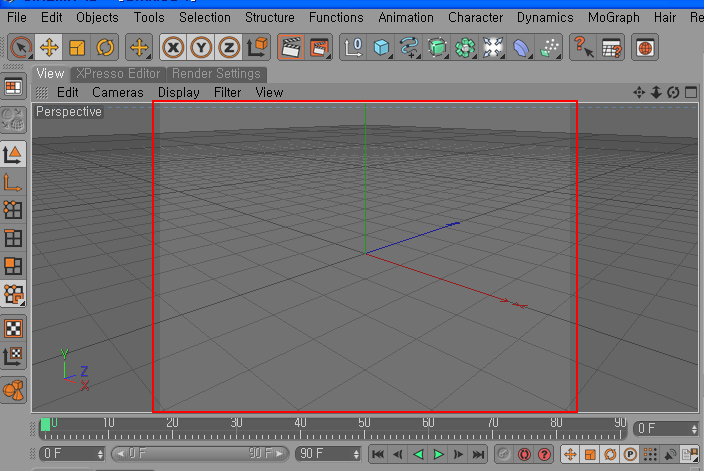Open the MoGraph menu
The height and width of the screenshot is (471, 704).
(613, 18)
